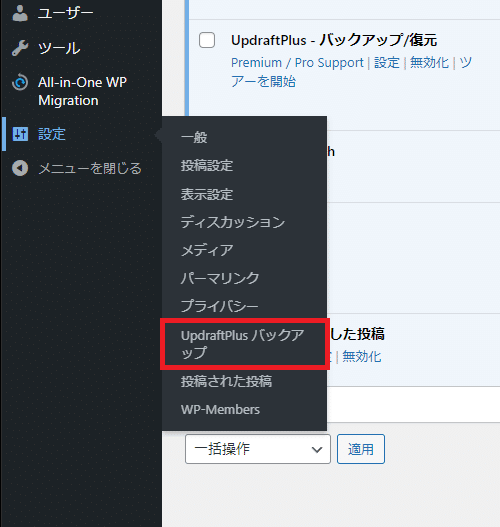
Task: Click the Settings sliders icon
Action: click(20, 134)
